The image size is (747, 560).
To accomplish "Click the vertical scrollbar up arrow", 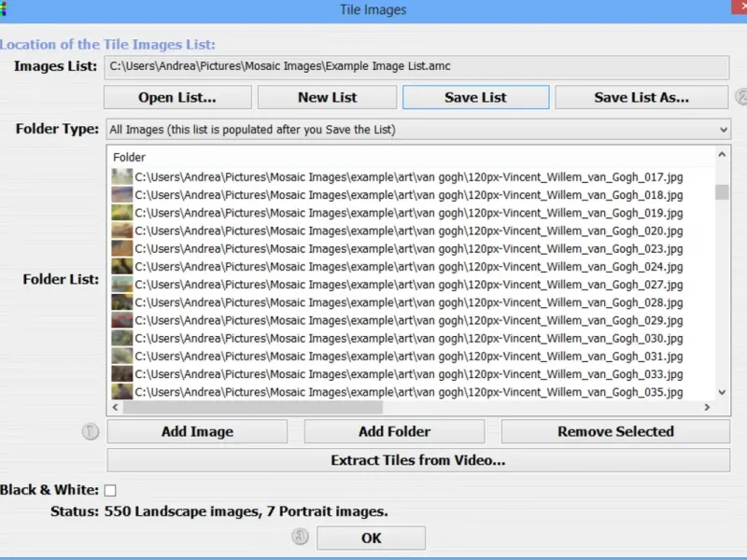I will tap(722, 154).
